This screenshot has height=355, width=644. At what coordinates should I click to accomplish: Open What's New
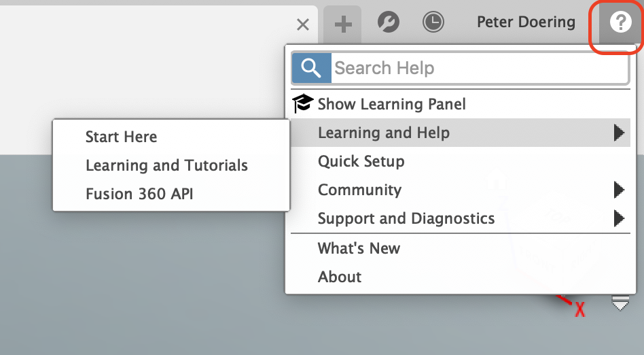click(461, 248)
